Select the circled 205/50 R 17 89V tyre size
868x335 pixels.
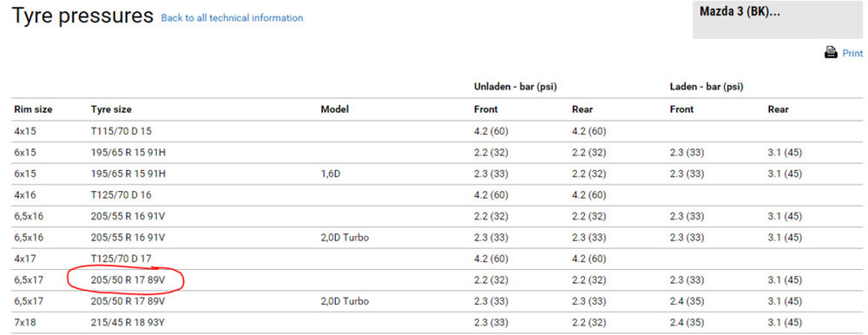click(128, 280)
